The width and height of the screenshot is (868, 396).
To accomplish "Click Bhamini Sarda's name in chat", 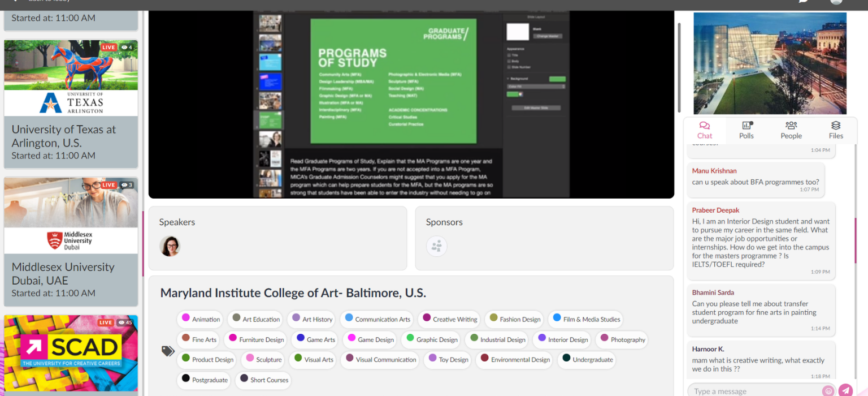I will point(713,292).
